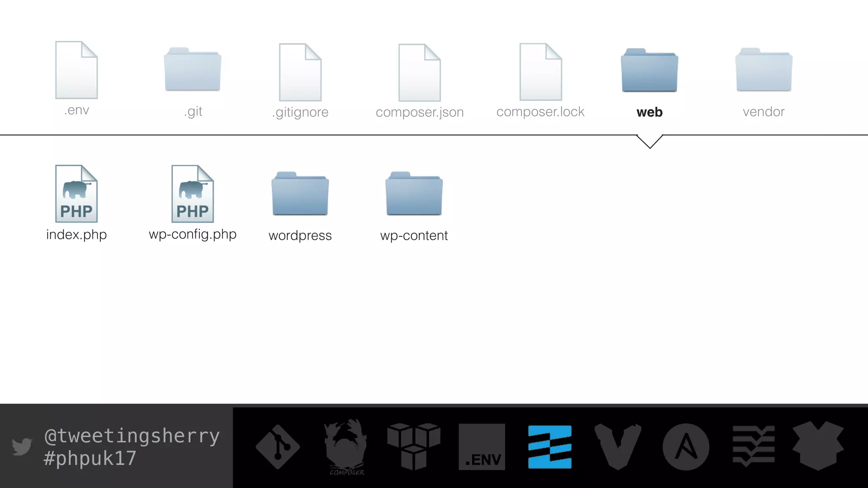Open the wp-content folder
This screenshot has height=488, width=868.
click(x=414, y=194)
